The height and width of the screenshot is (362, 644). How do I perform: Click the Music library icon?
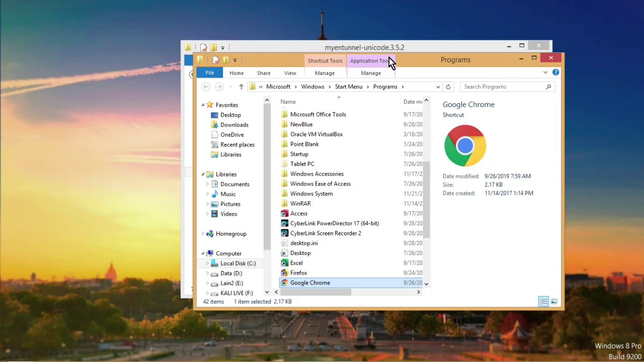click(215, 194)
